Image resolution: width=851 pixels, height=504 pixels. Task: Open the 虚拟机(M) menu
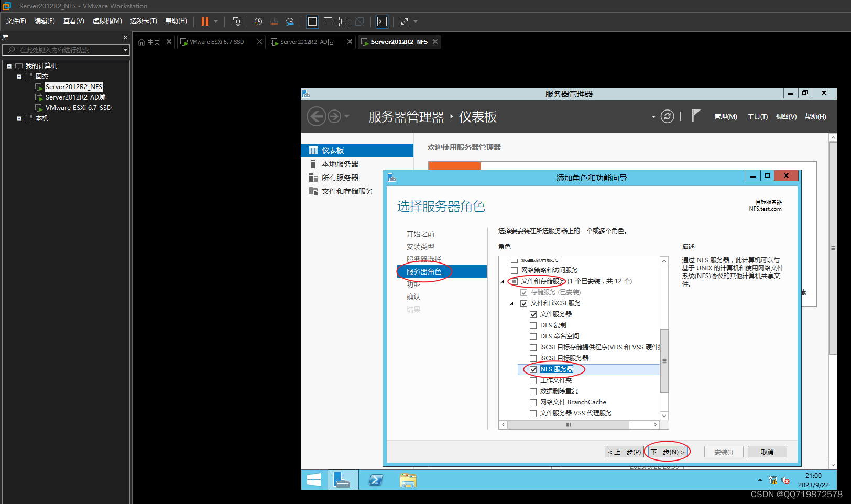click(107, 21)
